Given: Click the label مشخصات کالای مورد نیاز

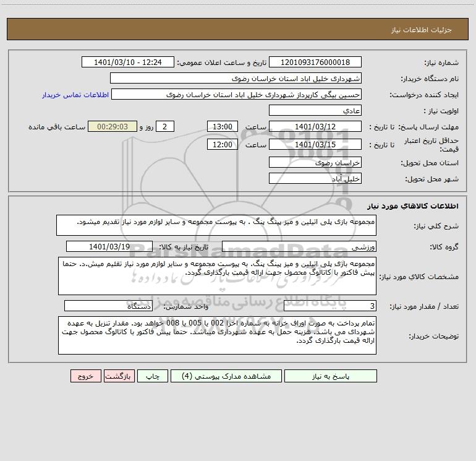Looking at the screenshot, I should click(x=420, y=277).
